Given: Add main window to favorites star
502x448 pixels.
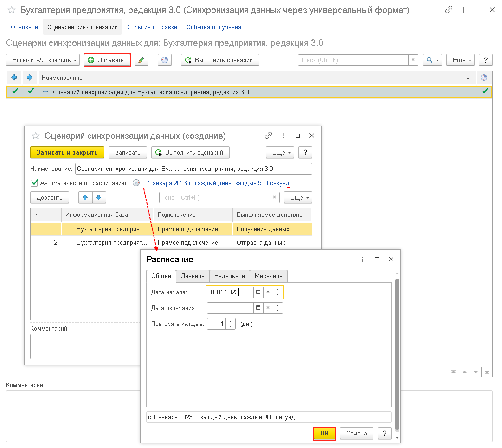Looking at the screenshot, I should (12, 10).
